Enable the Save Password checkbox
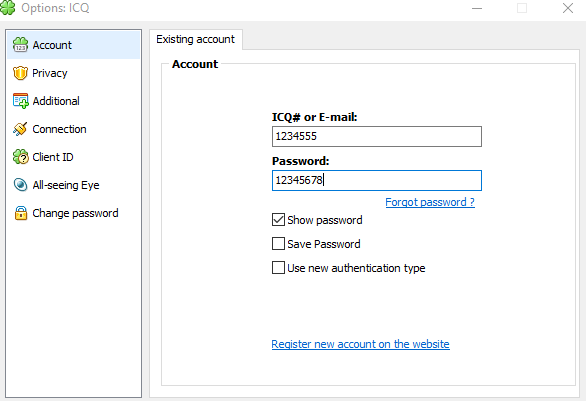 pos(278,244)
